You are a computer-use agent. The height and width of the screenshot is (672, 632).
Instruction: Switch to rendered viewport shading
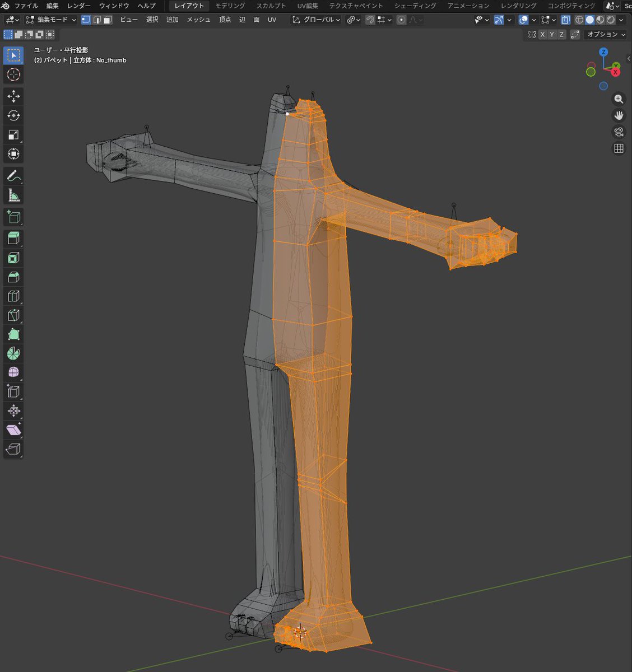pyautogui.click(x=610, y=20)
